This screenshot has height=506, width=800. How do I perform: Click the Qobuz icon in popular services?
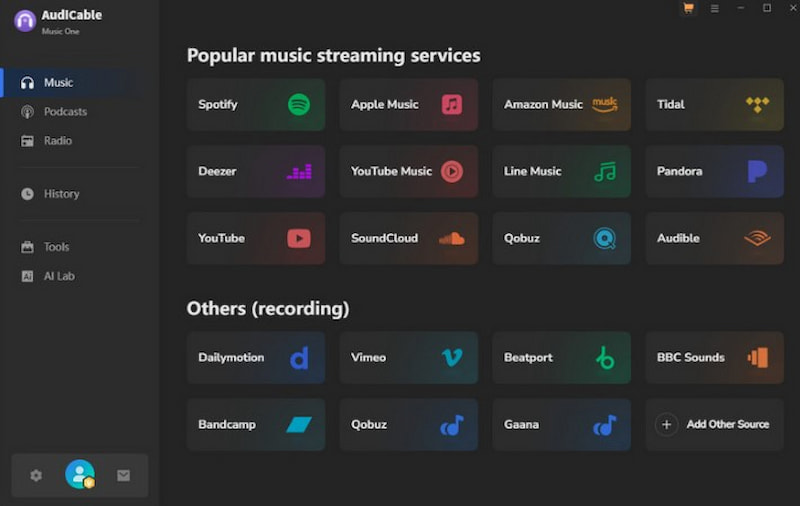[x=605, y=238]
